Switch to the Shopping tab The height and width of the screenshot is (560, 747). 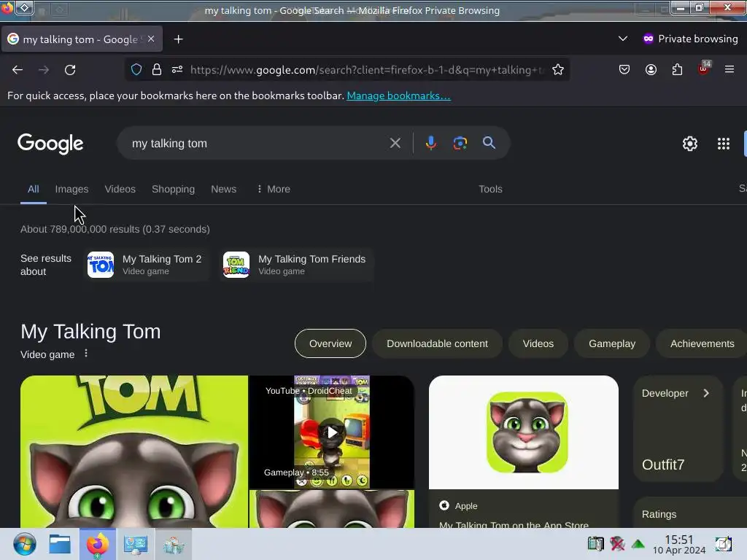pos(173,189)
